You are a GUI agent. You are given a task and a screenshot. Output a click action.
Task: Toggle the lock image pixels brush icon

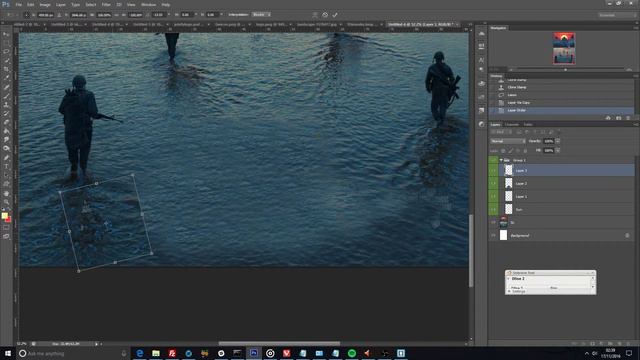511,151
